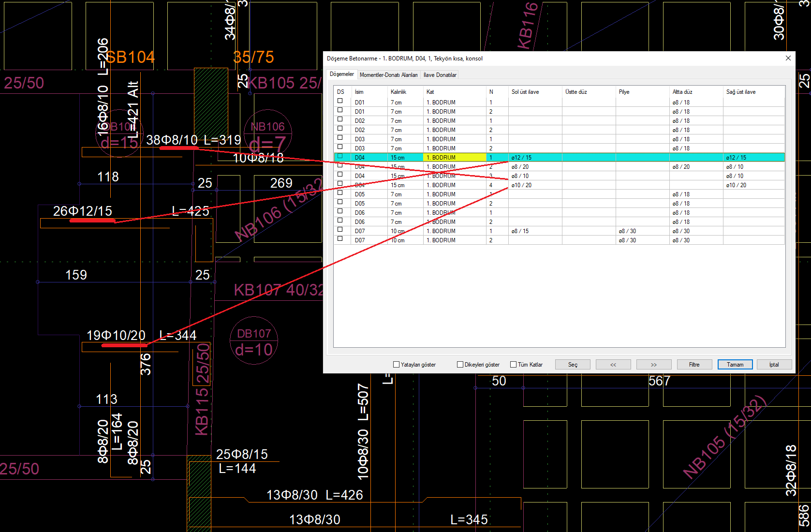
Task: Check the DS box for D06 row N=1
Action: [340, 211]
